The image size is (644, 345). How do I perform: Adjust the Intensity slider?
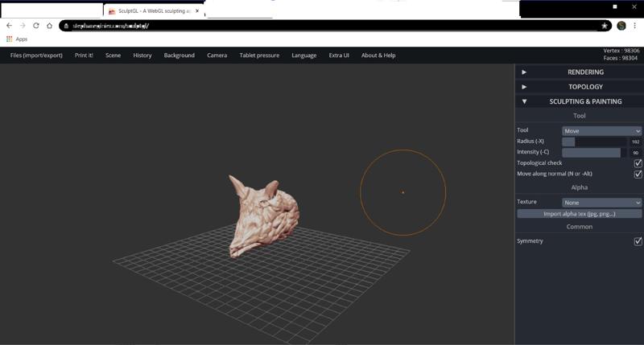594,153
